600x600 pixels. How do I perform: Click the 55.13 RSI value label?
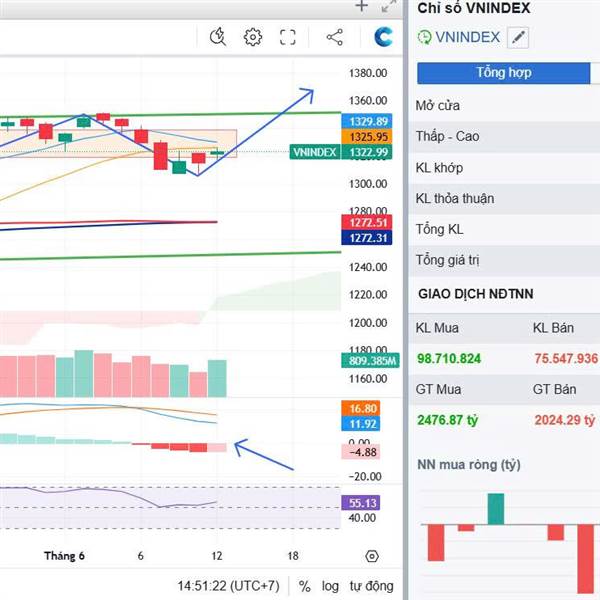pyautogui.click(x=360, y=503)
